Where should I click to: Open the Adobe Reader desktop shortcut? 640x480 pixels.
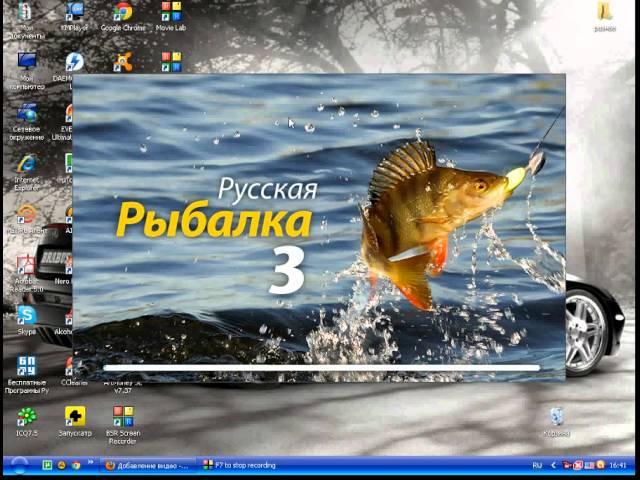click(27, 273)
